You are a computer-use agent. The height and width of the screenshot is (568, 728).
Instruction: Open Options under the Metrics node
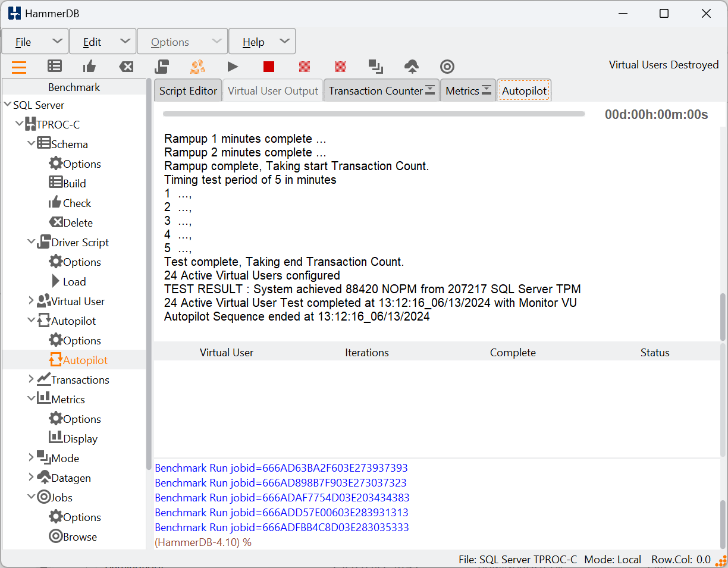75,419
